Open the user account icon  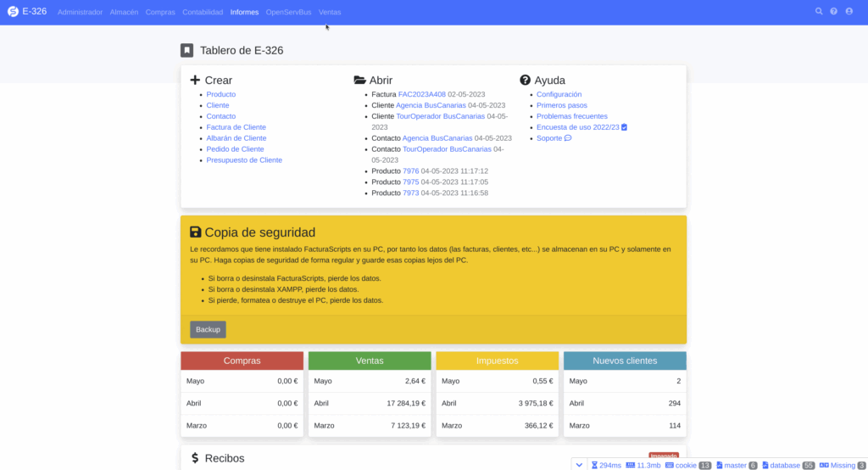point(849,12)
